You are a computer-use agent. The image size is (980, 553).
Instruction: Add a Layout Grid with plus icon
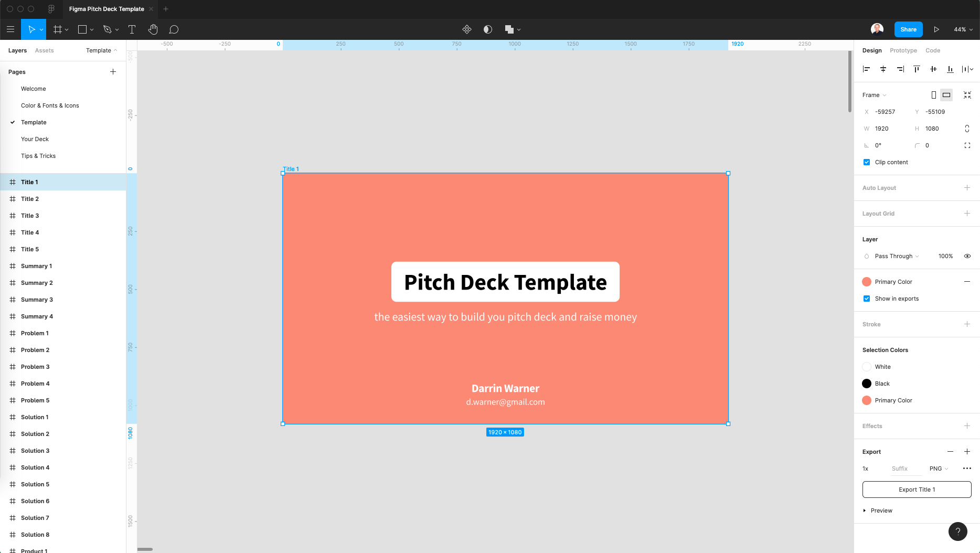[x=967, y=214]
